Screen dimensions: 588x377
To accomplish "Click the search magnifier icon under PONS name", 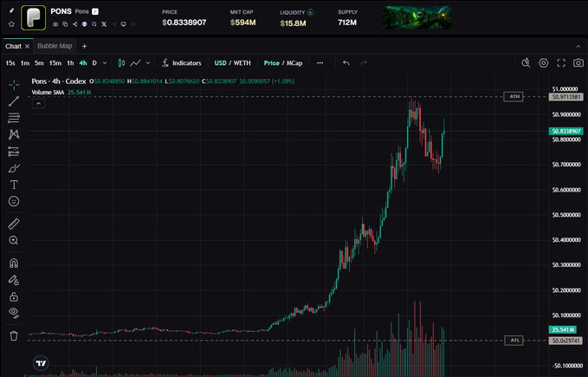I will [x=94, y=24].
